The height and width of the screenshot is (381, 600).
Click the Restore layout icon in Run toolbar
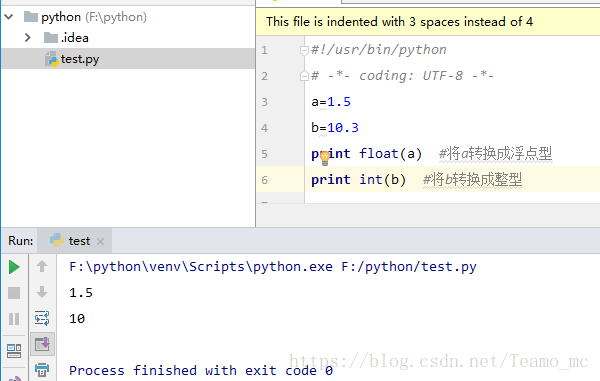pyautogui.click(x=14, y=351)
